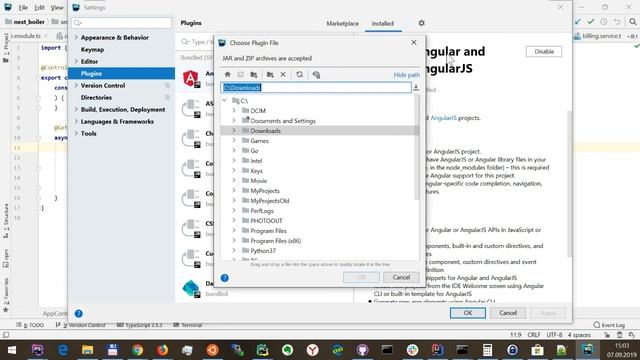Screen dimensions: 640x360
Task: Open the TODO tool window
Action: point(31,325)
